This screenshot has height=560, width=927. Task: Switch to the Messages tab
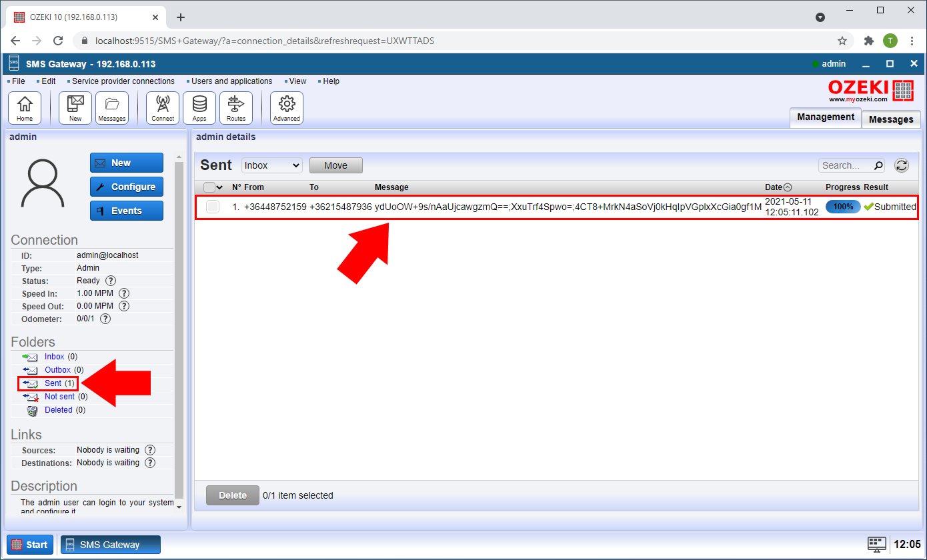(891, 119)
